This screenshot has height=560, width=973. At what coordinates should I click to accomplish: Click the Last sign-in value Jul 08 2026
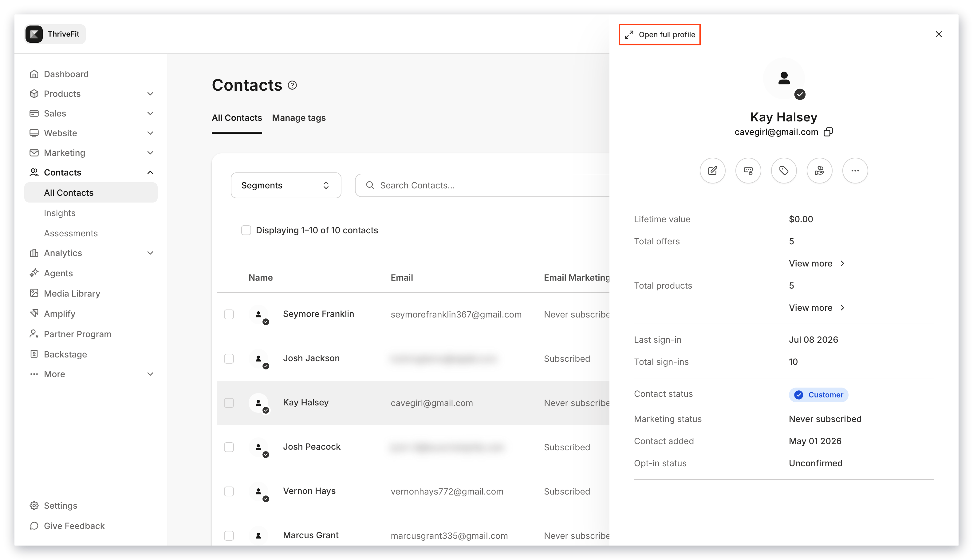pos(813,340)
